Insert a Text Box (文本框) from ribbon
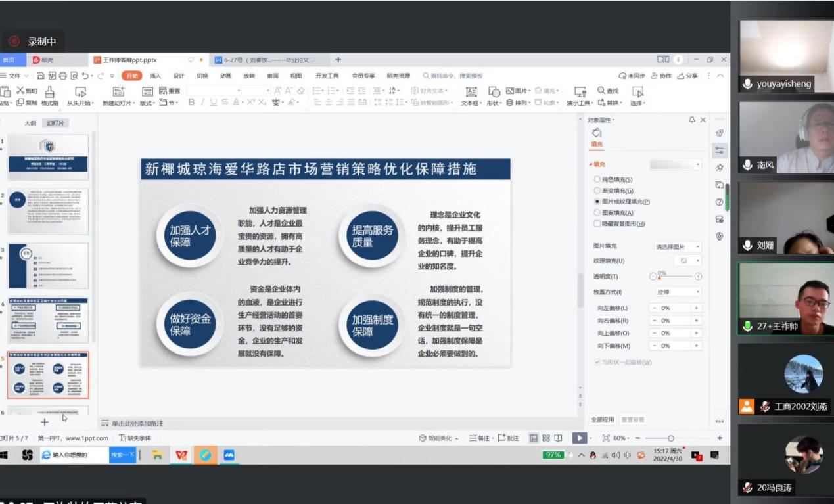This screenshot has height=504, width=834. click(x=471, y=92)
